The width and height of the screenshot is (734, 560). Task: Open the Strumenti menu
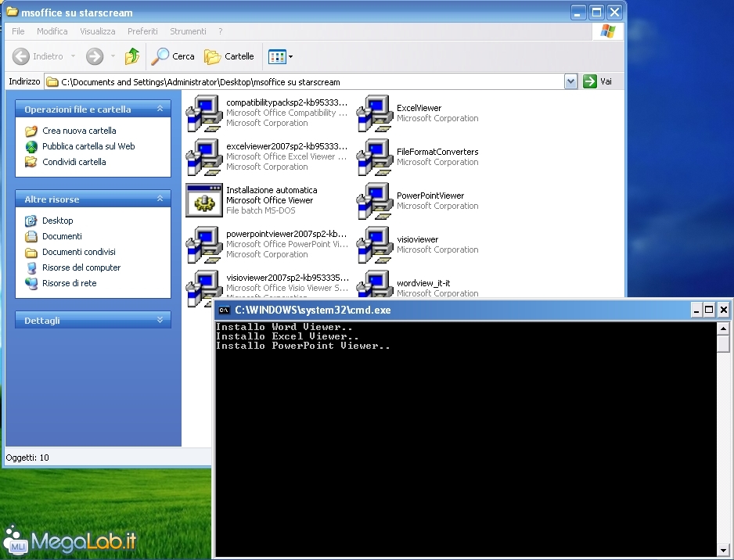188,31
